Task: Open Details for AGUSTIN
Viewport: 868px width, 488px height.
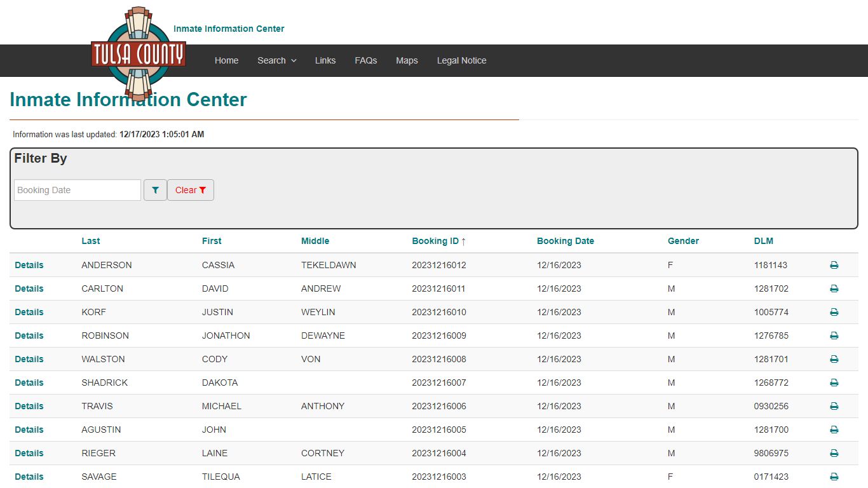Action: click(29, 430)
